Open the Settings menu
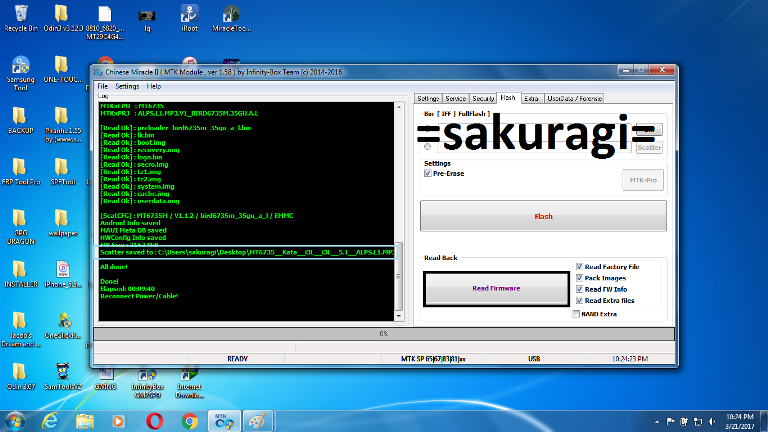This screenshot has height=432, width=768. [127, 86]
